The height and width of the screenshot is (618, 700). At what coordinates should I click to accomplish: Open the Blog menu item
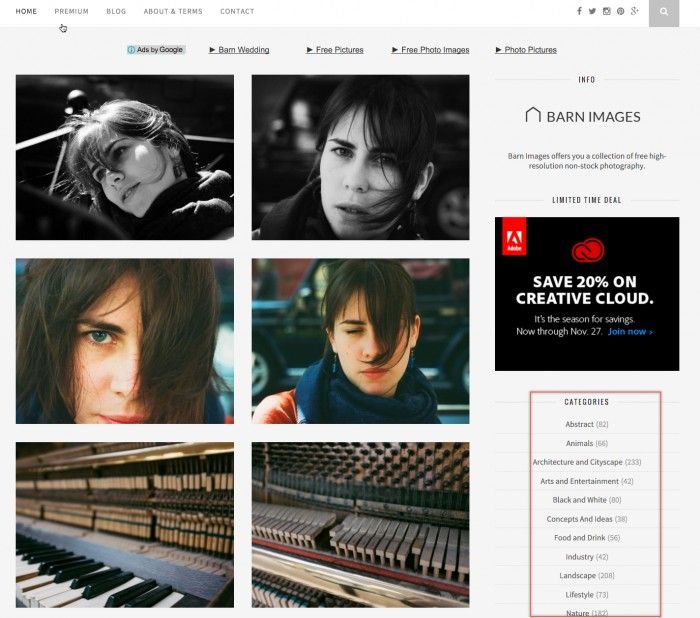116,11
